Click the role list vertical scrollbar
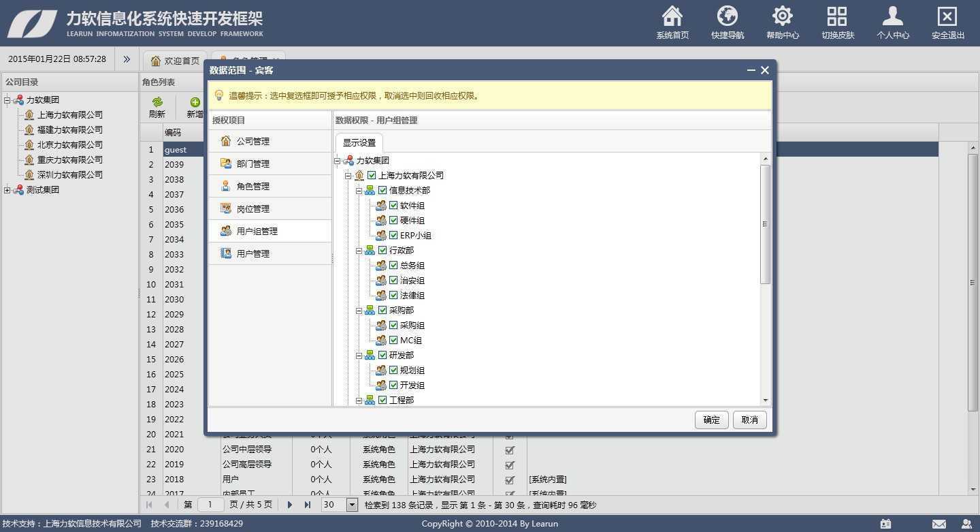Viewport: 980px width, 532px height. coord(973,282)
